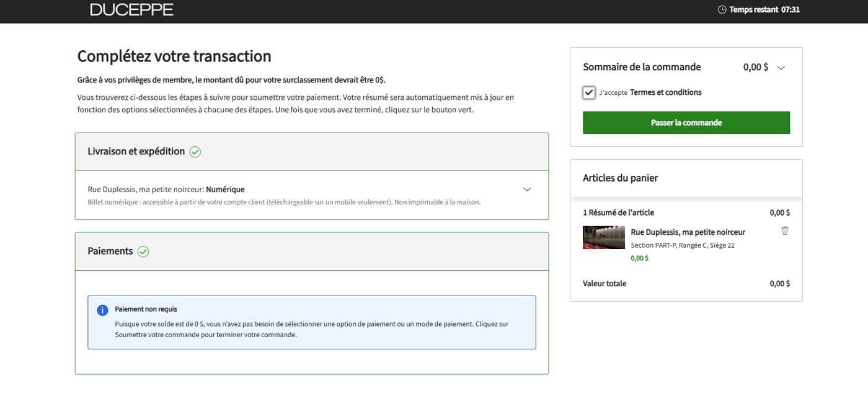Click the green checkmark next to Paiements
Image resolution: width=868 pixels, height=417 pixels.
(x=143, y=252)
